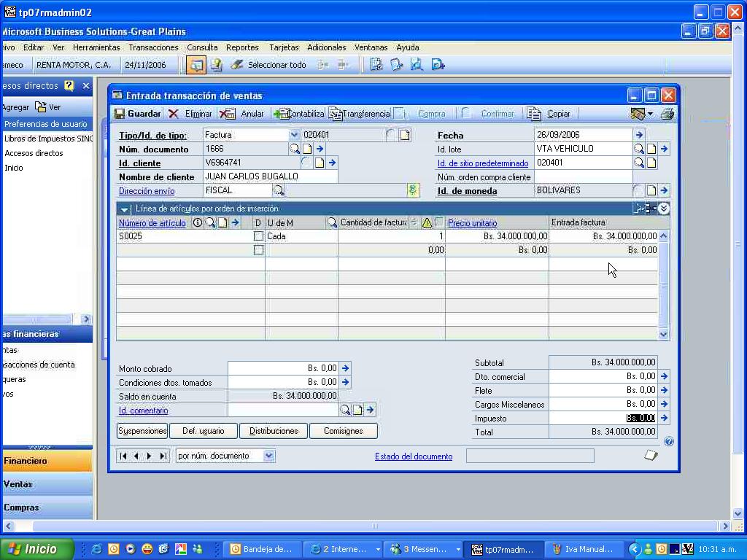The height and width of the screenshot is (560, 747).
Task: Open Reportes menu
Action: [x=242, y=47]
